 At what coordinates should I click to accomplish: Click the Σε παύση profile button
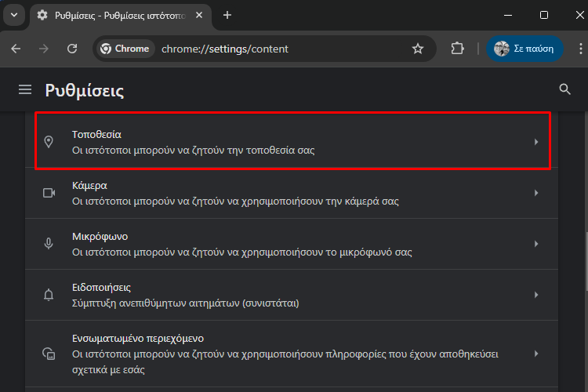click(524, 49)
